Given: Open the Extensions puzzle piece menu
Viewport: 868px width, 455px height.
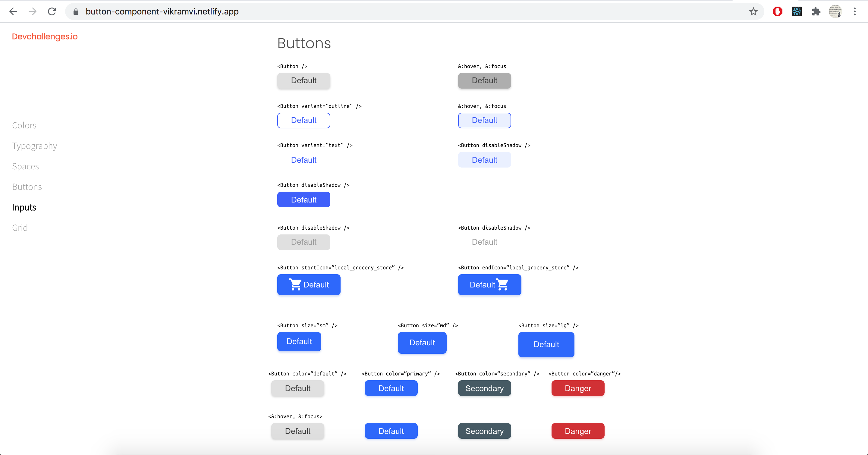Looking at the screenshot, I should click(816, 11).
